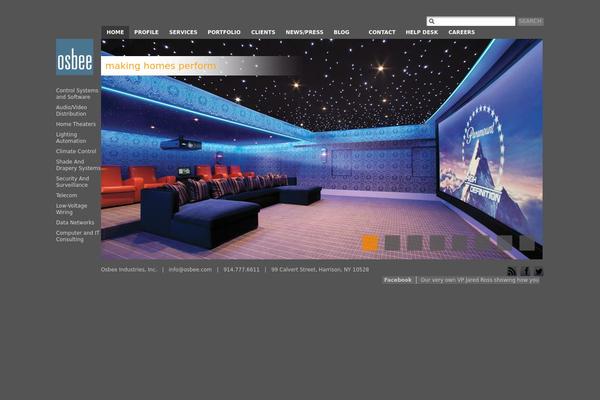Open Data Networks link
This screenshot has height=400, width=600.
point(75,222)
